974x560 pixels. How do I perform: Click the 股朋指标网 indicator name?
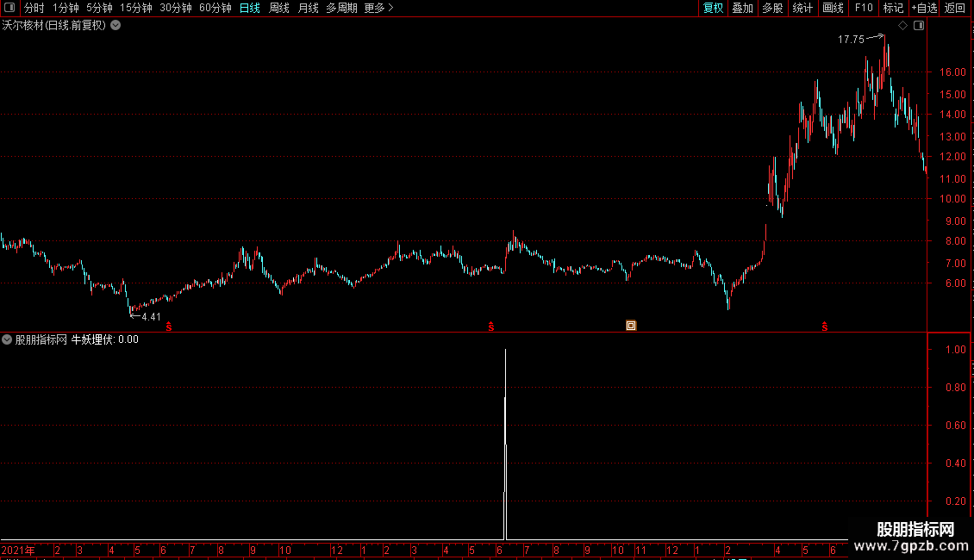[x=41, y=339]
